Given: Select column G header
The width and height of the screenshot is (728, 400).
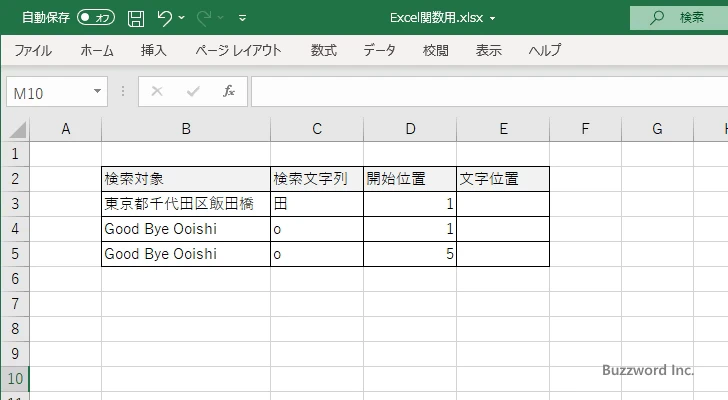Looking at the screenshot, I should tap(657, 129).
